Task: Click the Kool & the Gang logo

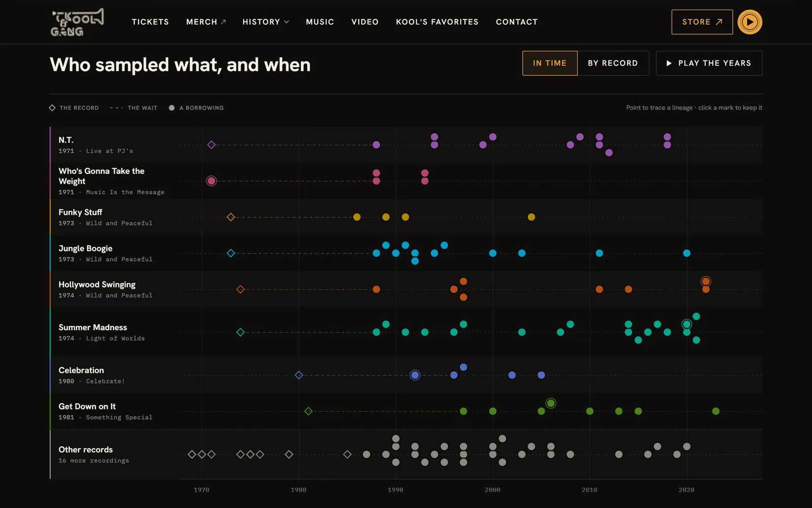Action: coord(78,22)
